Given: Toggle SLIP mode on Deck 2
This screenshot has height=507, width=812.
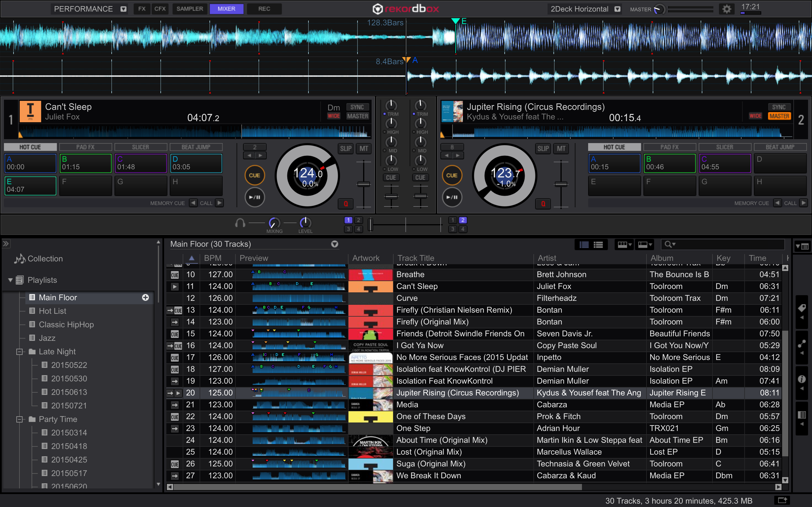Looking at the screenshot, I should tap(543, 148).
